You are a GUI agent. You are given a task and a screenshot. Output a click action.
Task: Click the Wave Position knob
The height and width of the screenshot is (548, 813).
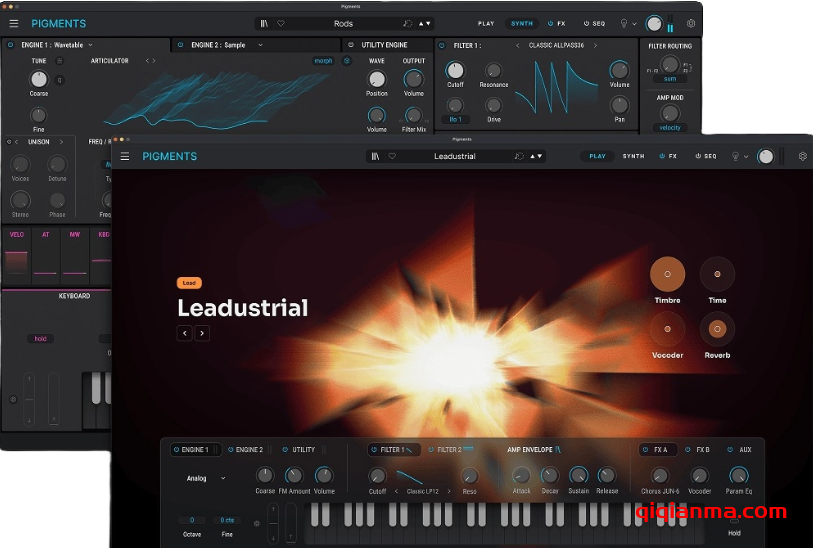pos(376,79)
